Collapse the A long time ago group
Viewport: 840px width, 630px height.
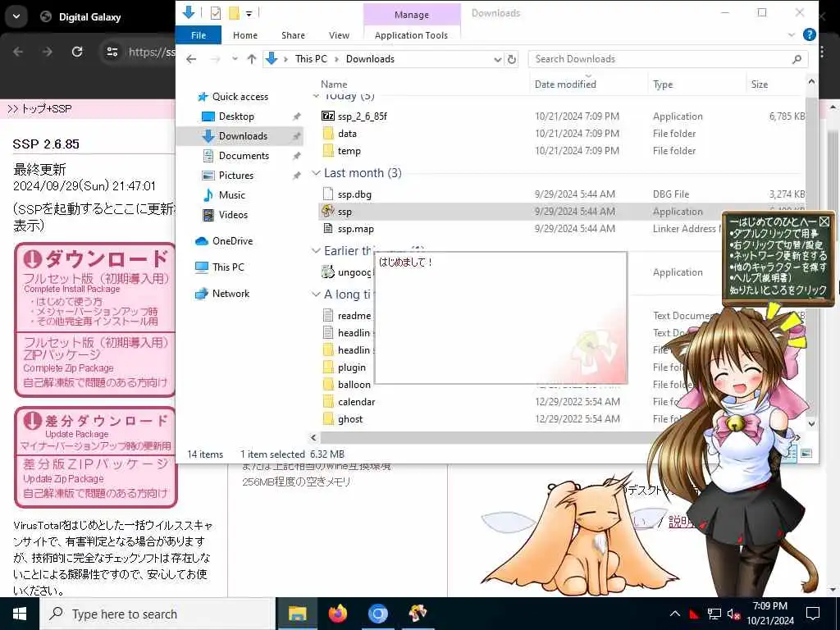316,294
